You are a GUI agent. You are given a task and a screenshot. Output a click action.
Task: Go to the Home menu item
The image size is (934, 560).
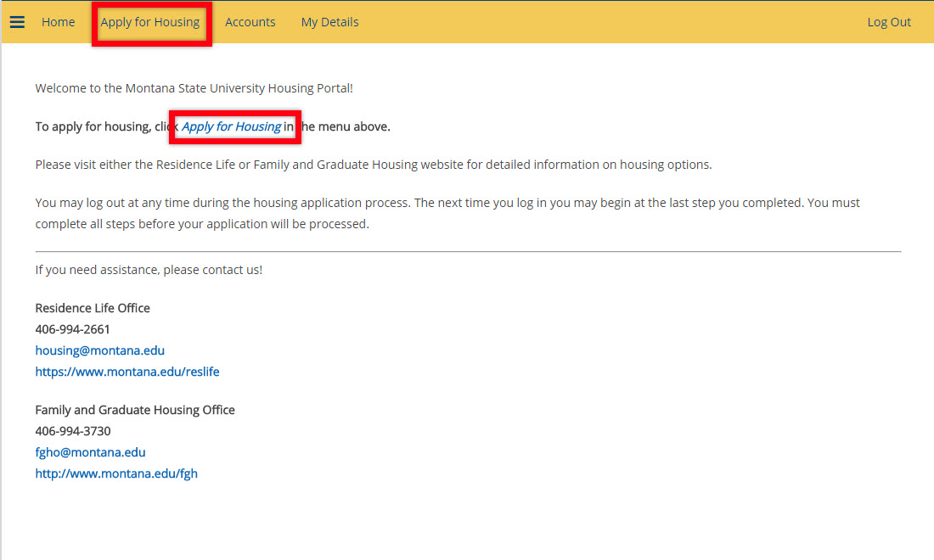pyautogui.click(x=59, y=22)
